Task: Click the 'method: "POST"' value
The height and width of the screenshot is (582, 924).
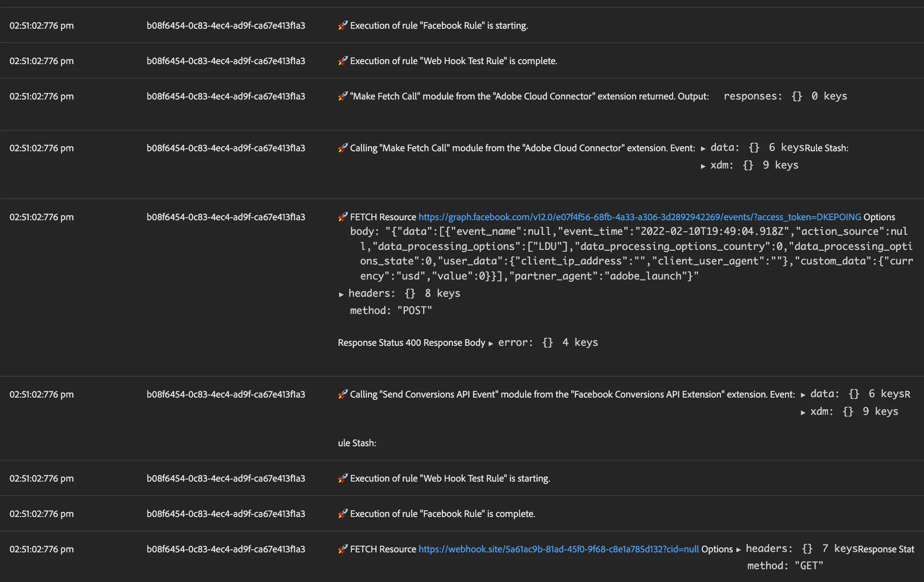Action: [391, 310]
